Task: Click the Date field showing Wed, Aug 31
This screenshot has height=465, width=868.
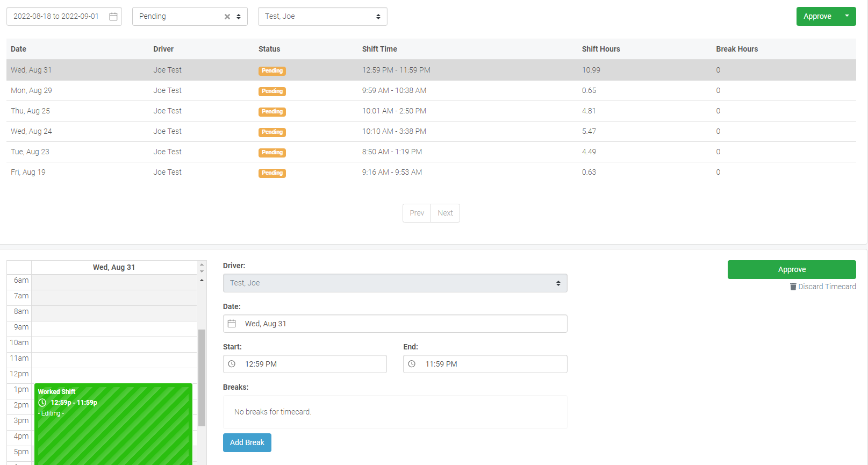Action: coord(395,324)
